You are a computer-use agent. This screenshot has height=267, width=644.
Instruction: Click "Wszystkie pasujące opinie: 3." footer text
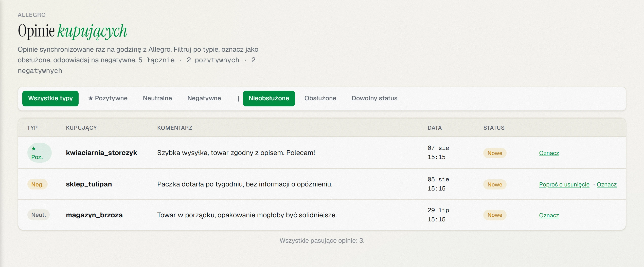[322, 240]
